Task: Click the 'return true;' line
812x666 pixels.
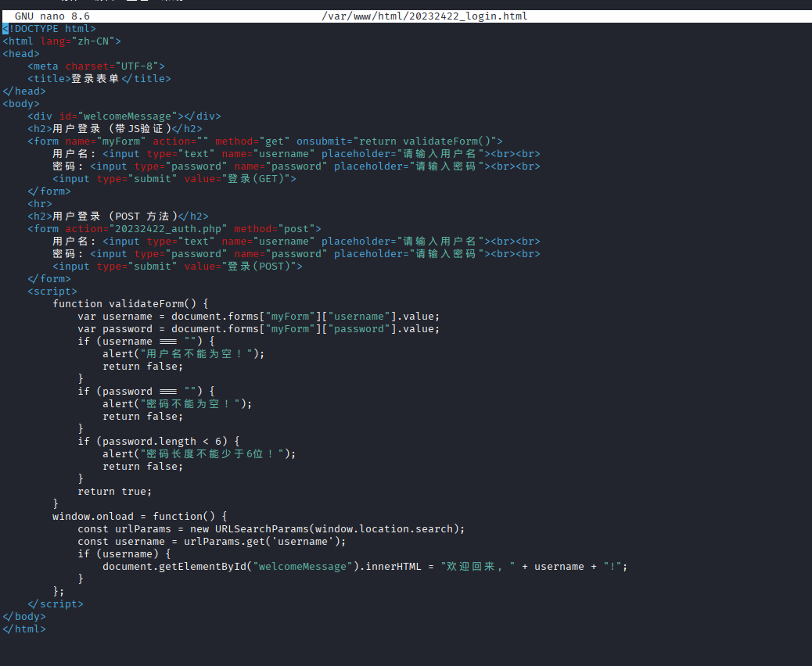Action: [115, 491]
